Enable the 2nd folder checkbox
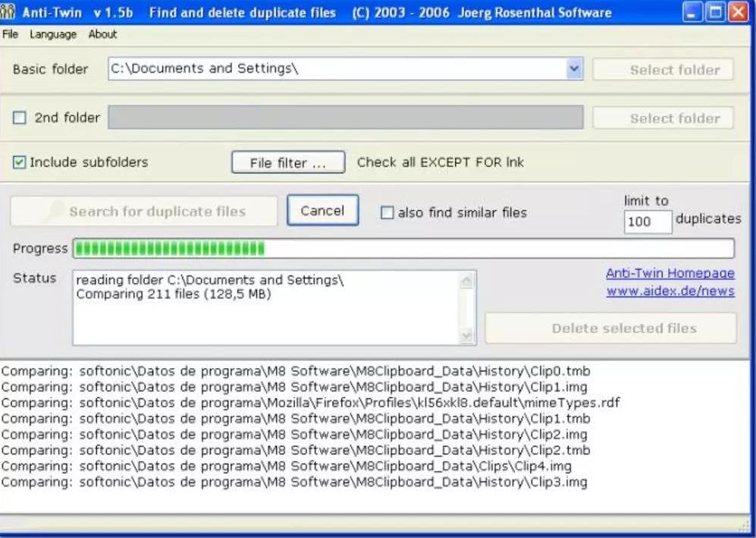The width and height of the screenshot is (756, 538). pos(19,118)
